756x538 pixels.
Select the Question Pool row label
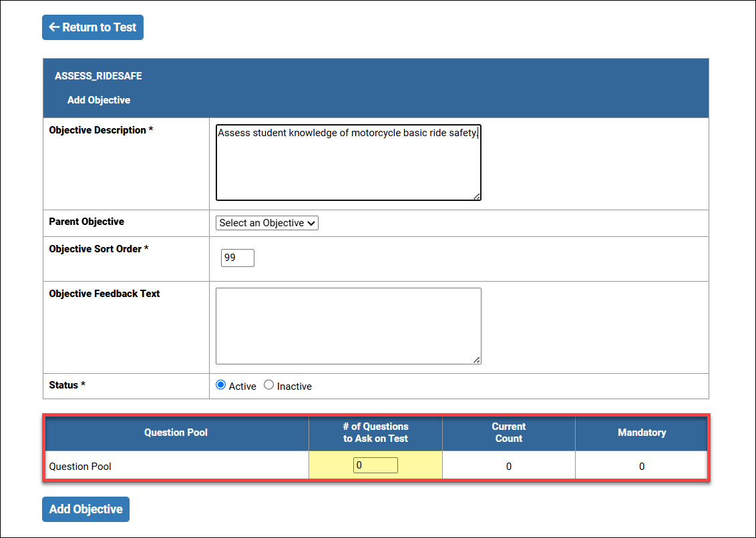[x=80, y=467]
